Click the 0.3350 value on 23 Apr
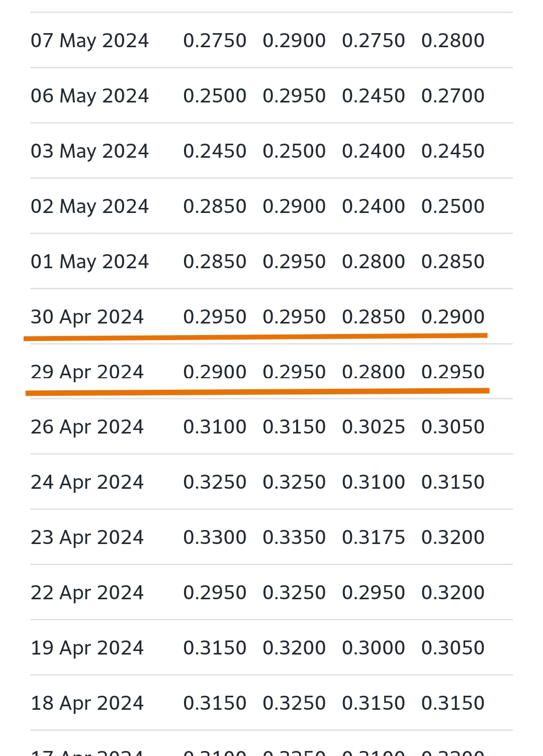 tap(294, 537)
